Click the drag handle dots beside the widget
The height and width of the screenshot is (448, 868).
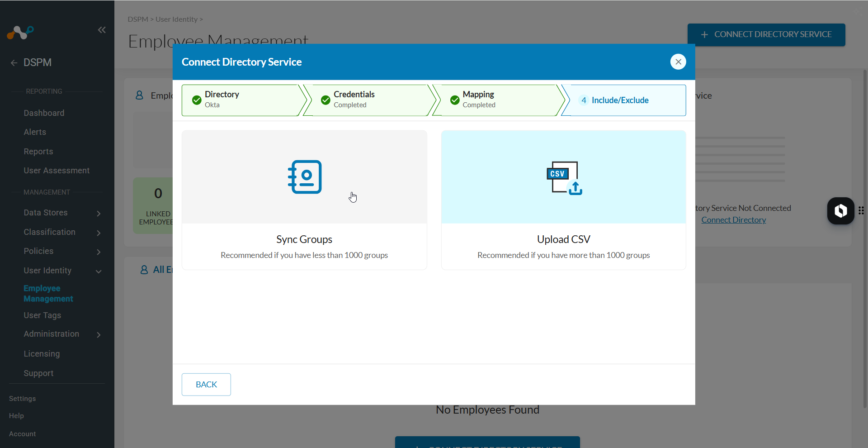tap(861, 210)
